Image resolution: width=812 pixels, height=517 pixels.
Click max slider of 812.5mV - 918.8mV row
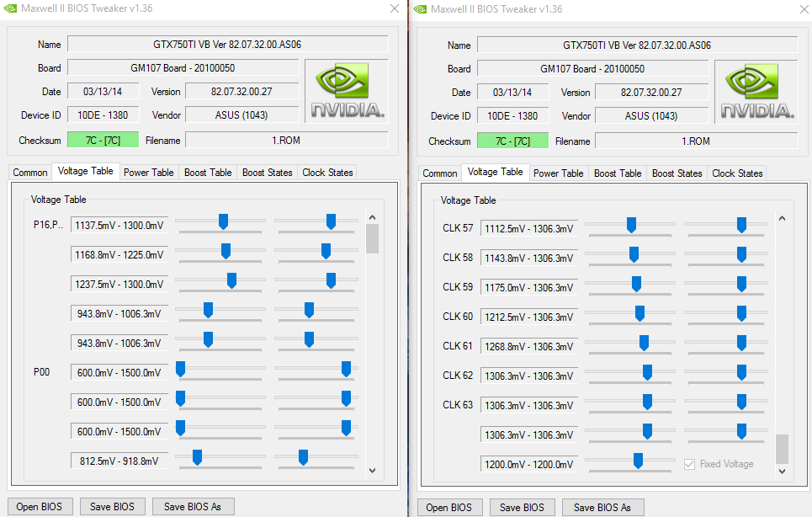304,457
